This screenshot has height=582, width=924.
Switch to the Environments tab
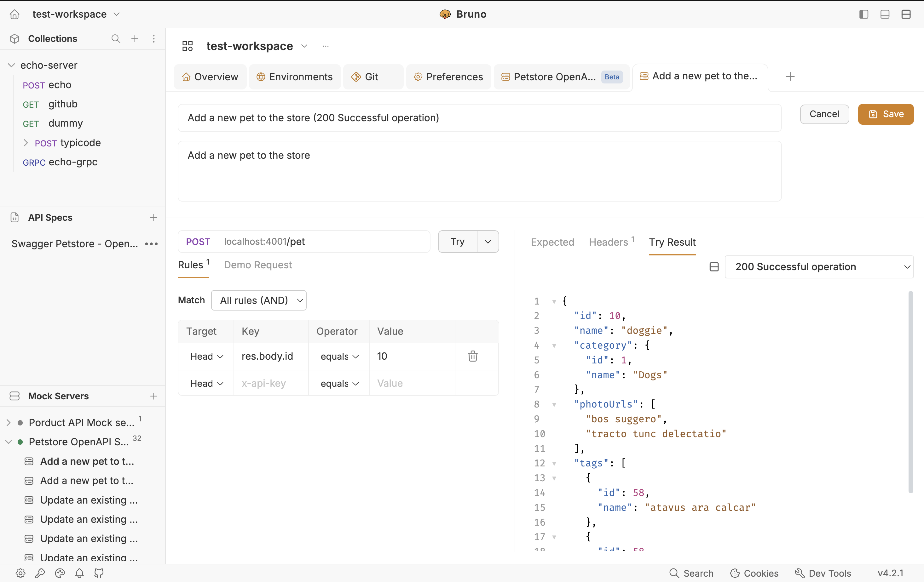294,77
